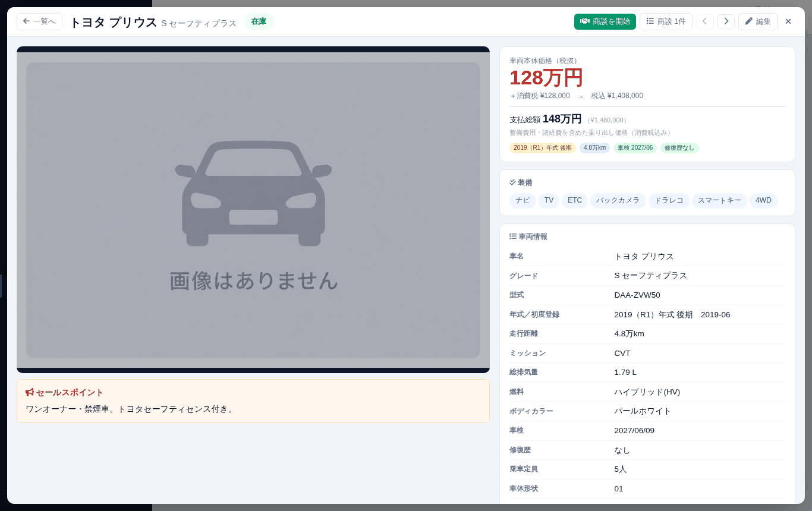Click the 4.8万km mileage tag
The image size is (812, 511).
[x=594, y=148]
